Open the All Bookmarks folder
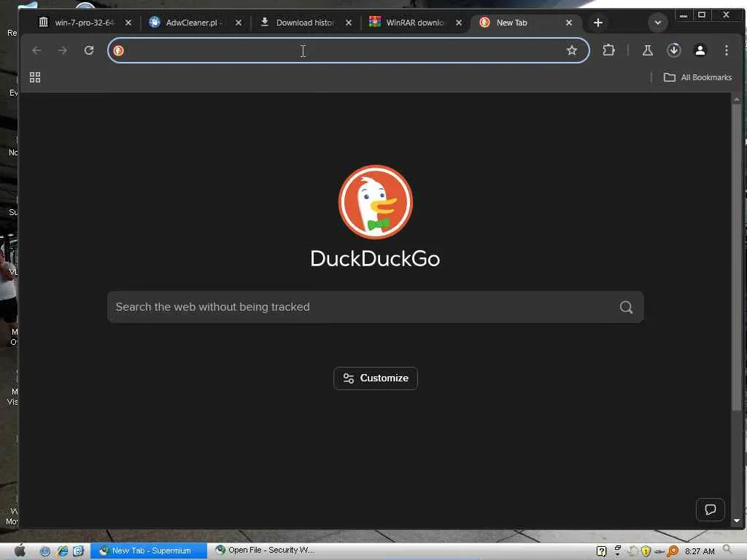The width and height of the screenshot is (747, 560). tap(697, 77)
